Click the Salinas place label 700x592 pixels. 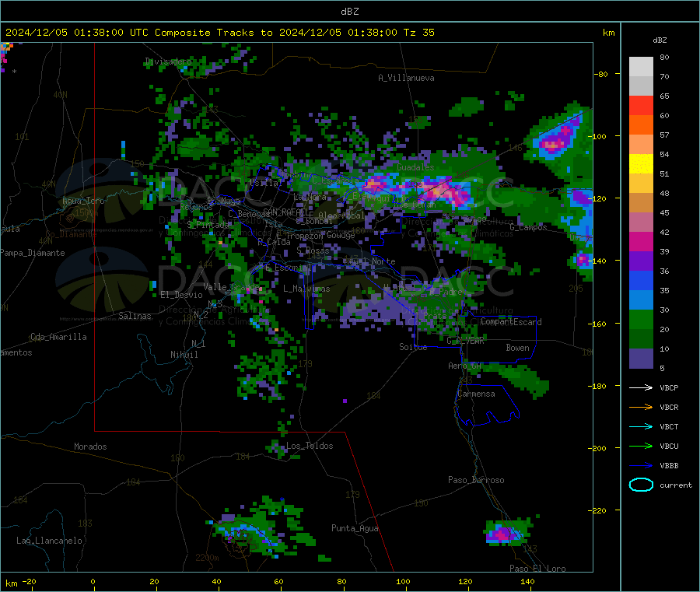click(135, 316)
